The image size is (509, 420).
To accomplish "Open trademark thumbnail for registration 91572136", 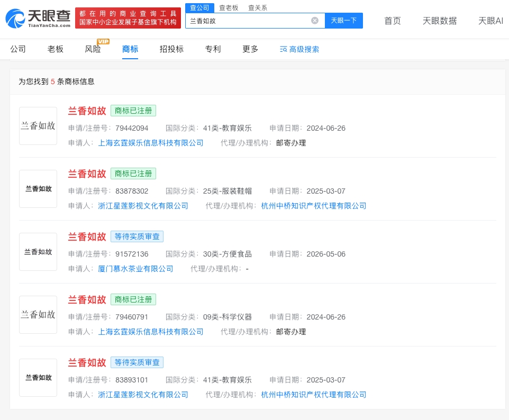I will click(x=38, y=252).
